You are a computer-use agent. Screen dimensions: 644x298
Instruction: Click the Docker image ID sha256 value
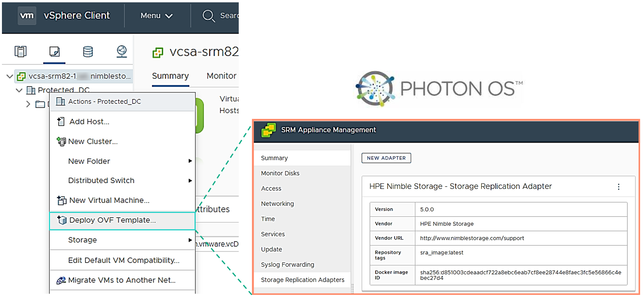click(520, 275)
